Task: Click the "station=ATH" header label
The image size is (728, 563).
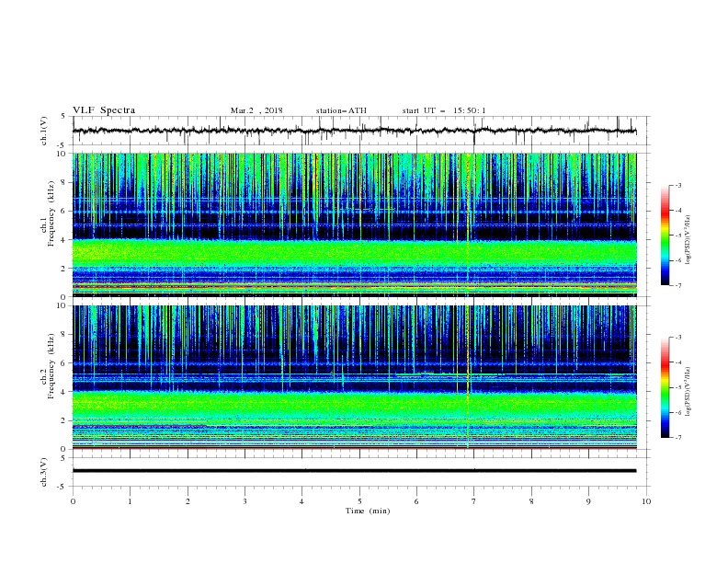Action: pyautogui.click(x=341, y=110)
